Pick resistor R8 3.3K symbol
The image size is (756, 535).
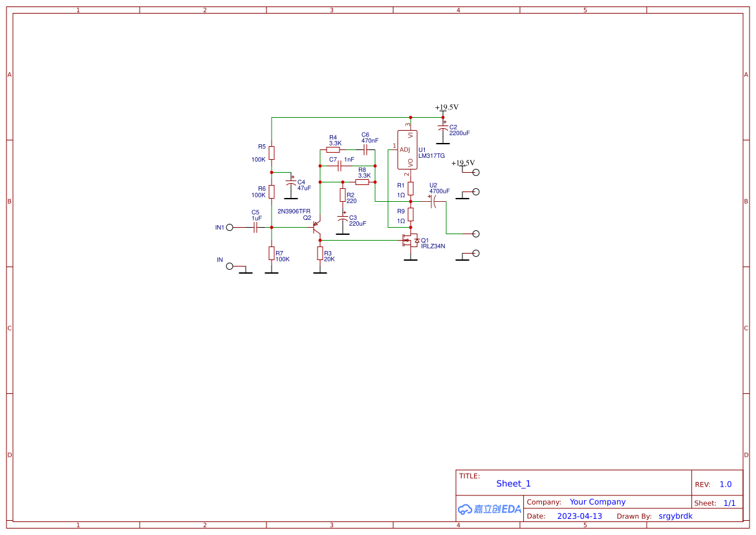362,182
